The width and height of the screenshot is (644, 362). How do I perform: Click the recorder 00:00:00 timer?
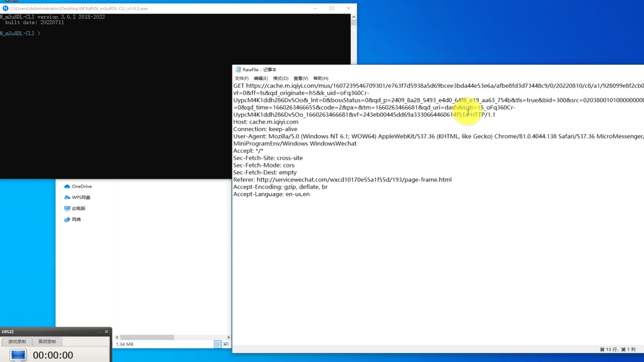[x=53, y=355]
